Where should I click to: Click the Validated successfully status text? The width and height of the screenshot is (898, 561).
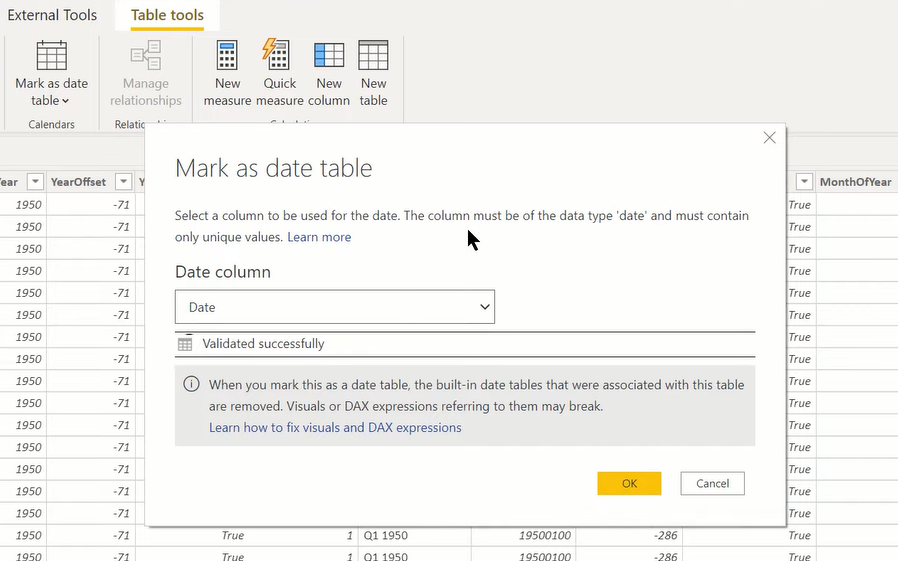tap(263, 343)
